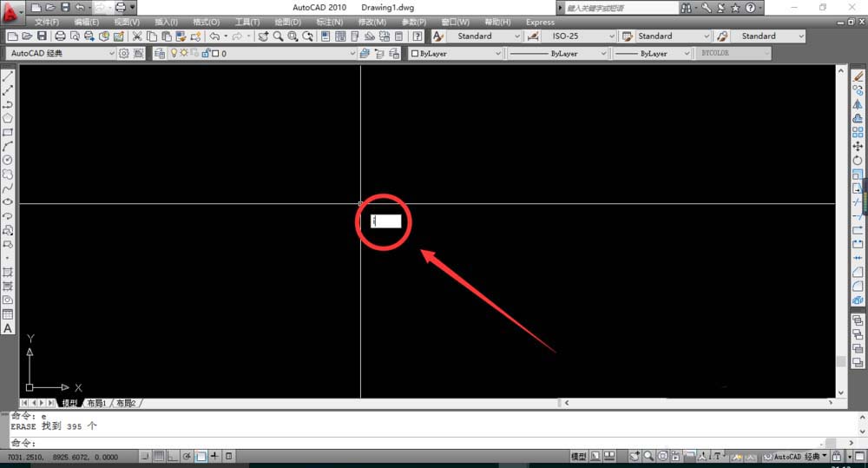Toggle the toolbar lock icon in status bar
This screenshot has width=868, height=468.
pyautogui.click(x=837, y=457)
